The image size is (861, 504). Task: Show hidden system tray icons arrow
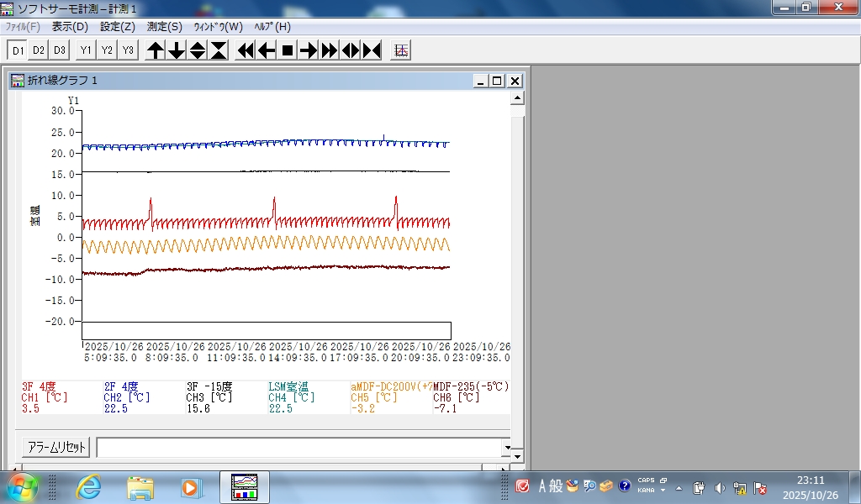680,487
